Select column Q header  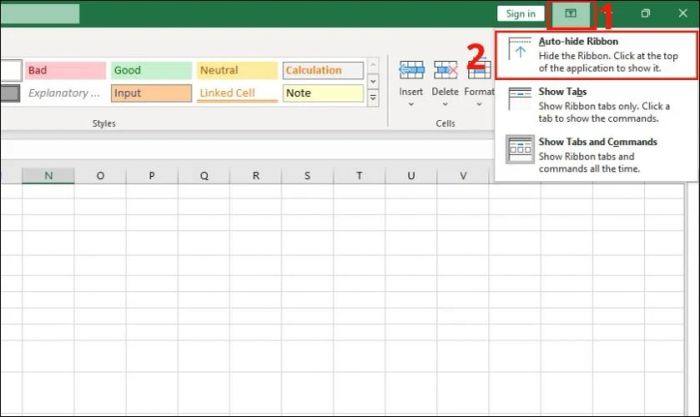(204, 176)
